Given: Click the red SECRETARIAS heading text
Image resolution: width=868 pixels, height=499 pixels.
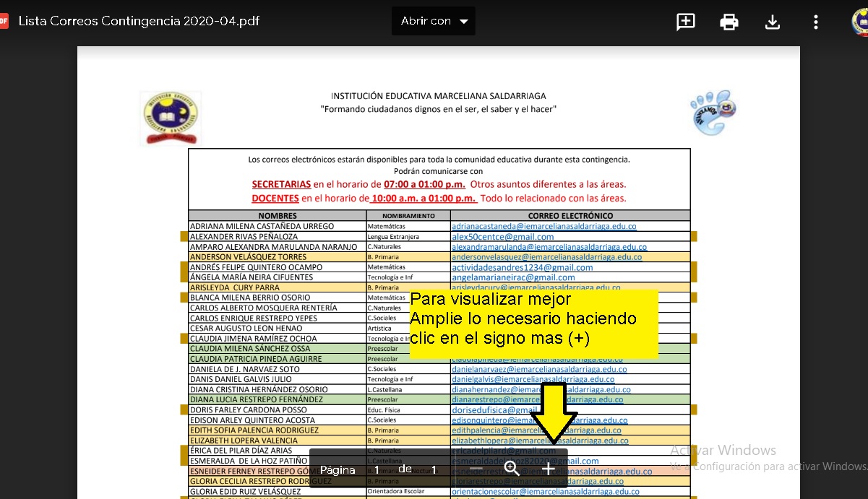Looking at the screenshot, I should coord(281,185).
